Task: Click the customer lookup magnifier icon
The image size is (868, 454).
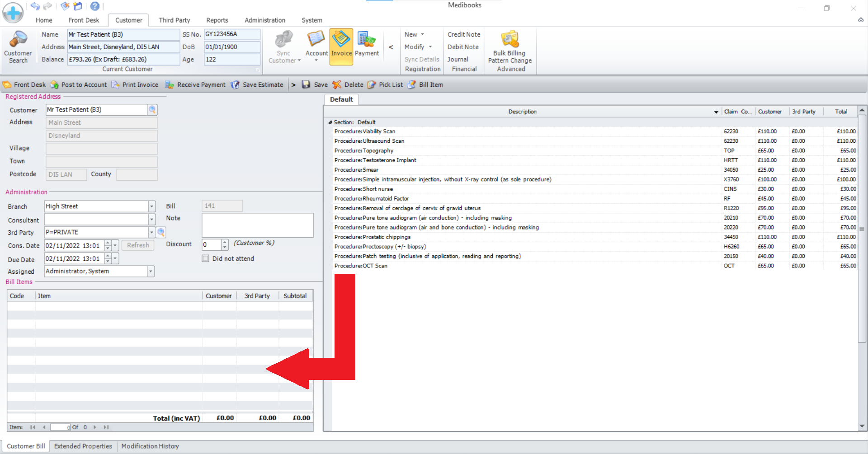Action: (152, 110)
